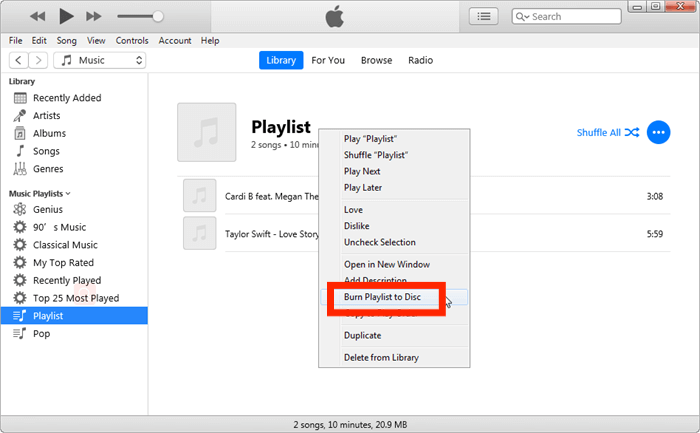700x433 pixels.
Task: Select the Cardi B feat. Megan song row
Action: [424, 196]
